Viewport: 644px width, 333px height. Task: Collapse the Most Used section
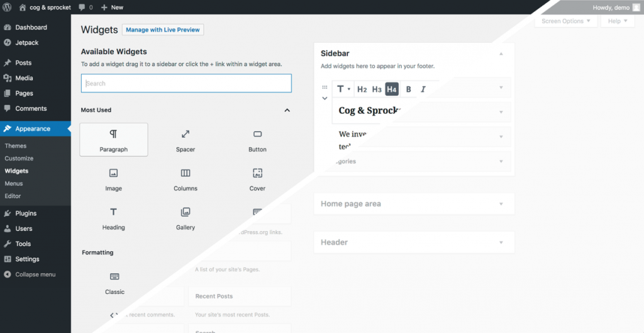coord(287,110)
